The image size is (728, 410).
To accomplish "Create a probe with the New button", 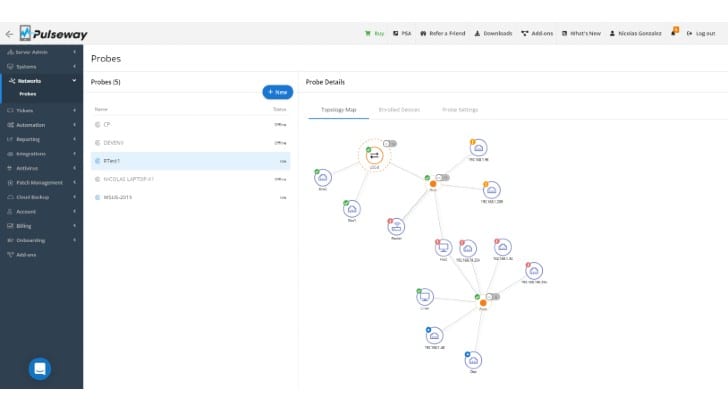I will (278, 92).
